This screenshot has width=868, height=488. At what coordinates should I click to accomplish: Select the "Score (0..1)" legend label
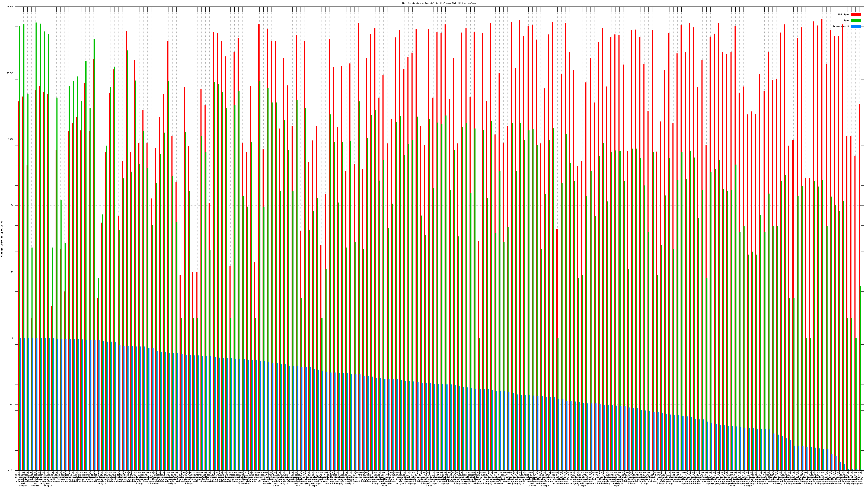(x=840, y=26)
